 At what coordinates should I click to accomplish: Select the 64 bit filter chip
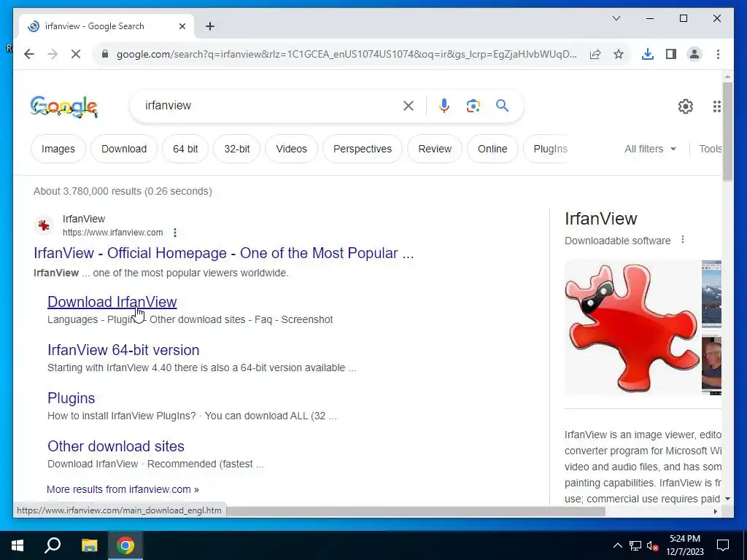pos(185,149)
